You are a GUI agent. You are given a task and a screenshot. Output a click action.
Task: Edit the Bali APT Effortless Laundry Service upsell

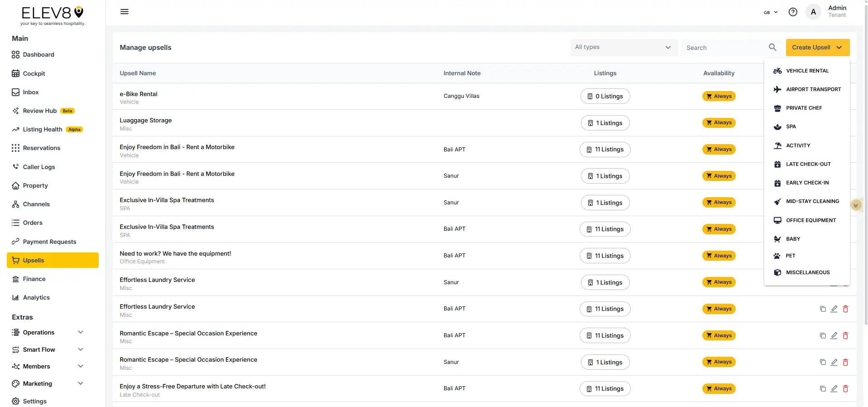834,309
